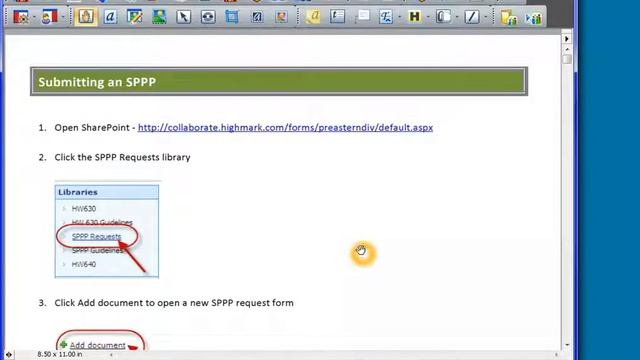640x360 pixels.
Task: Open dropdown beside the person figure icon
Action: click(x=63, y=17)
